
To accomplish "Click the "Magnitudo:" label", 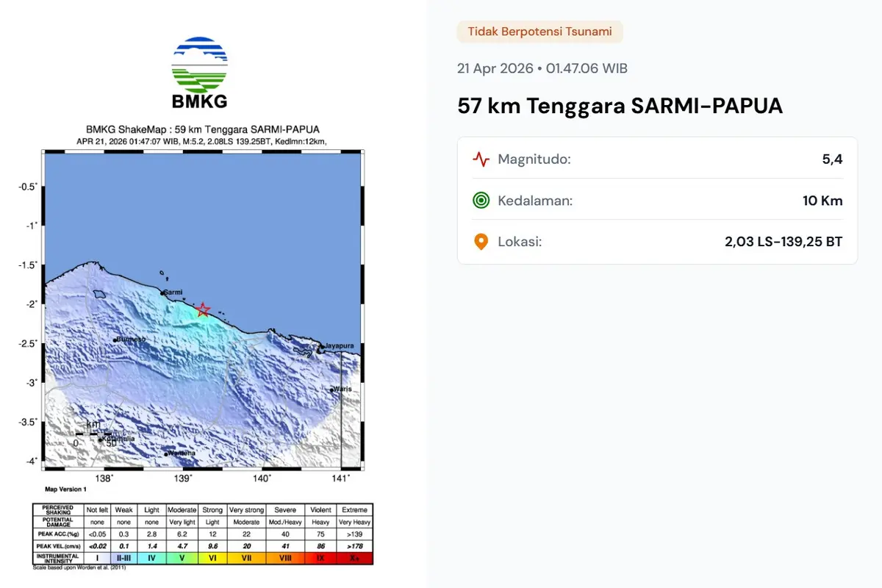I will pyautogui.click(x=534, y=159).
